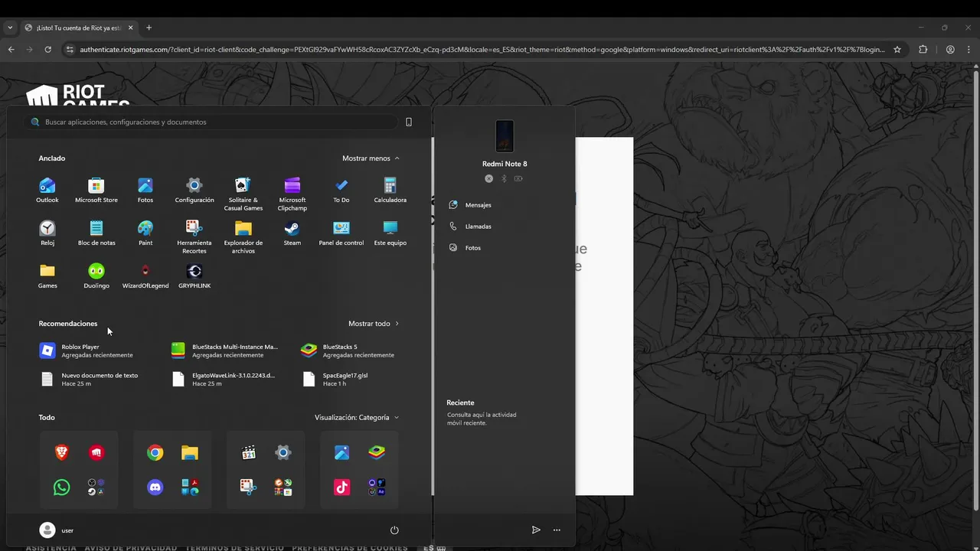Collapse pinned apps with Mostrar menos
Screen dimensions: 980x551
point(371,158)
